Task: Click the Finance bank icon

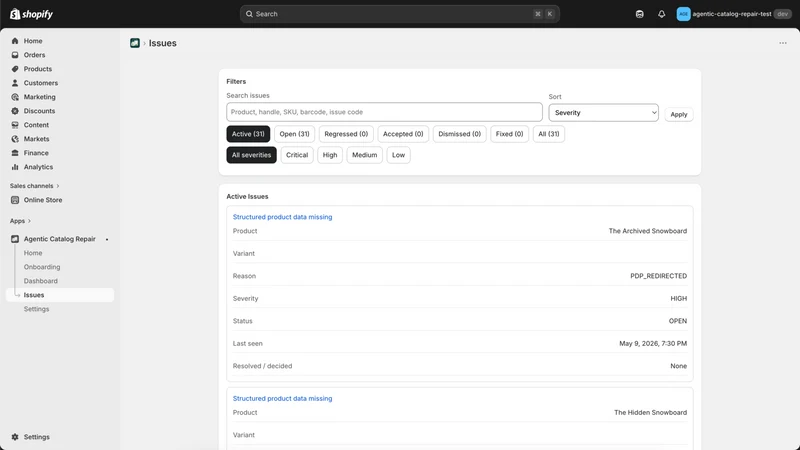Action: coord(15,153)
